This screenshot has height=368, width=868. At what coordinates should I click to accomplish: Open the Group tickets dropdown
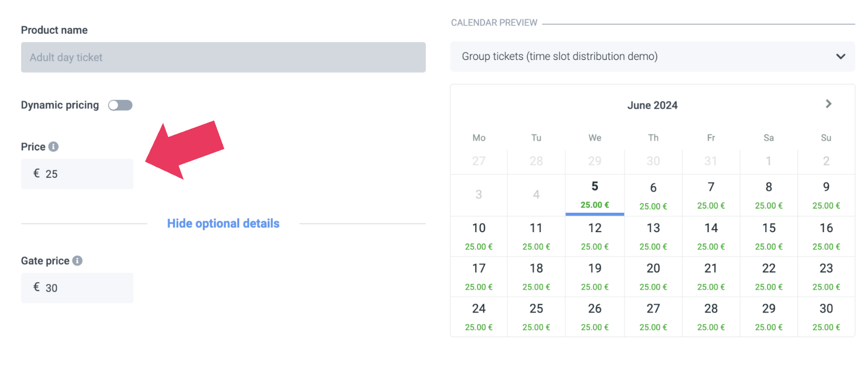pos(652,56)
